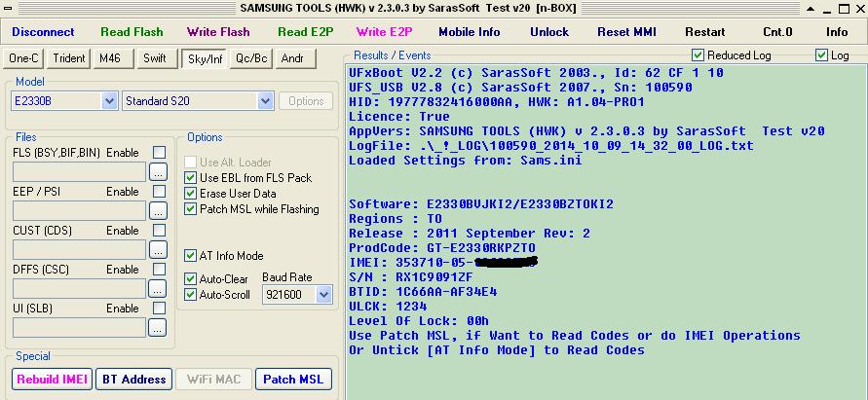Click the S/N : RX1C9091ZF line

[411, 277]
